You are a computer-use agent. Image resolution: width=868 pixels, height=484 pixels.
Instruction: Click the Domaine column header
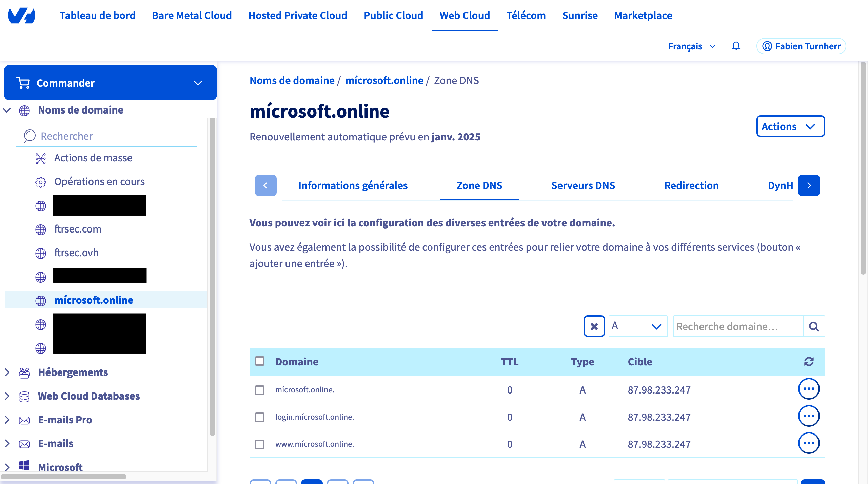[297, 362]
